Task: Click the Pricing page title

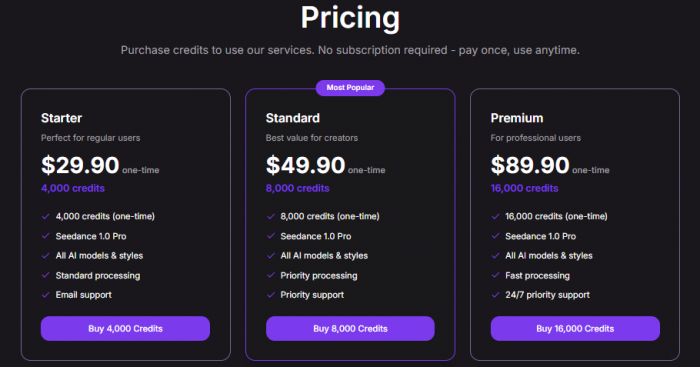Action: click(350, 18)
